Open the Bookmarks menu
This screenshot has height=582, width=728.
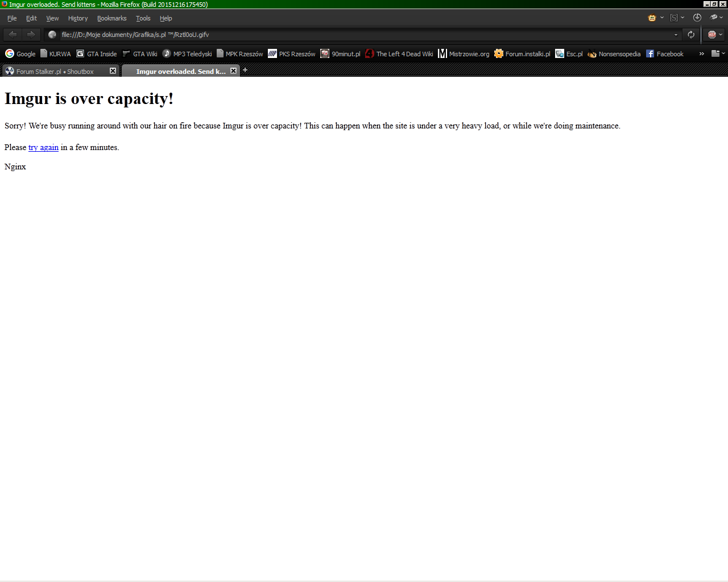tap(111, 18)
